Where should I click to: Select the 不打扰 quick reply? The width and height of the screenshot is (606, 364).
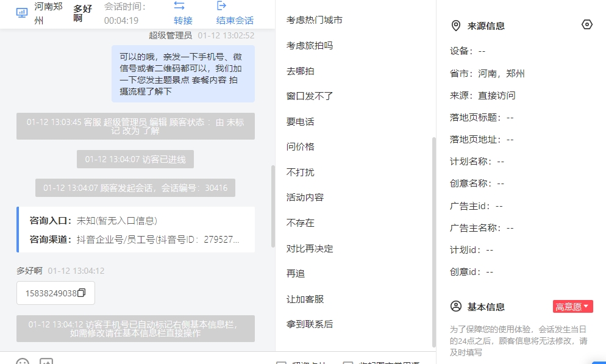pos(301,173)
